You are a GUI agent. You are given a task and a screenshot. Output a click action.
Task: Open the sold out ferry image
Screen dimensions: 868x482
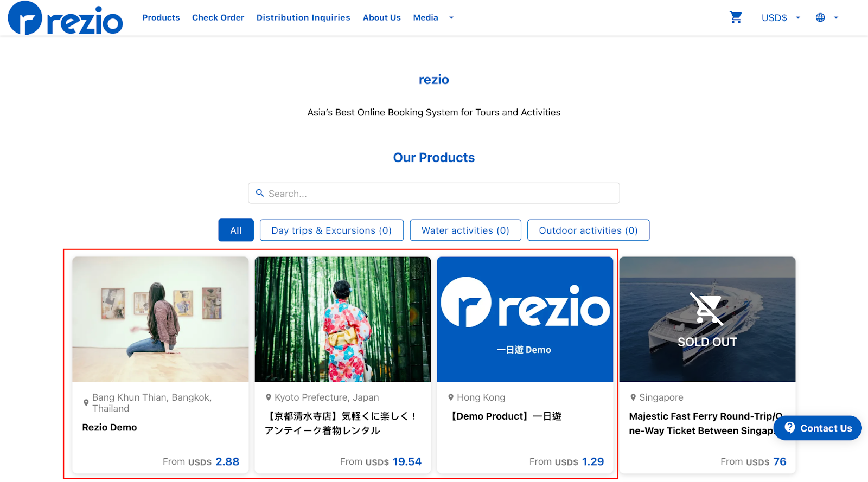707,319
